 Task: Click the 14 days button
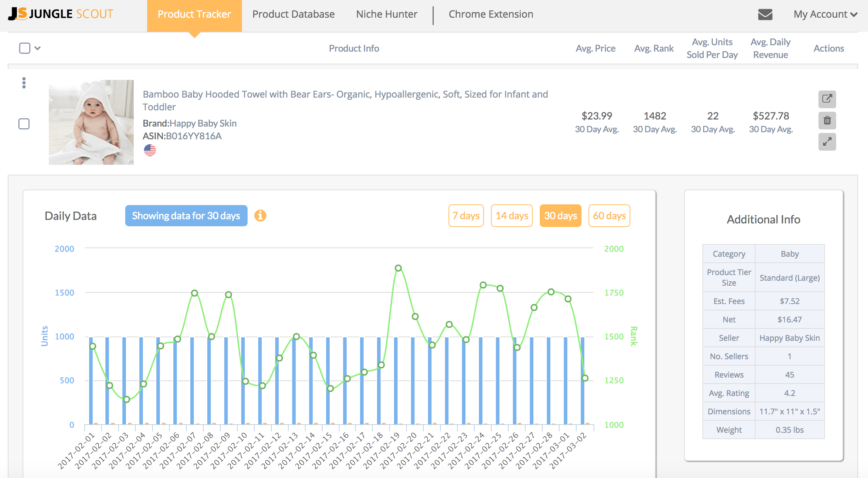(511, 216)
